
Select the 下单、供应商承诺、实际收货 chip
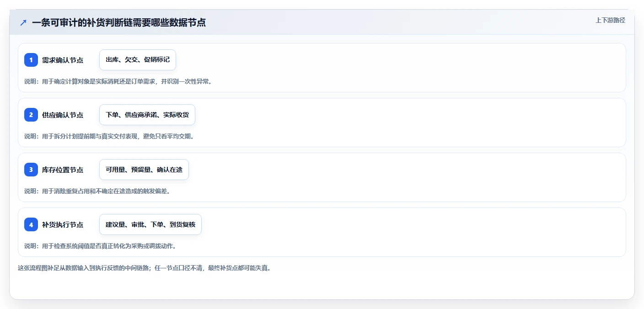coord(147,115)
